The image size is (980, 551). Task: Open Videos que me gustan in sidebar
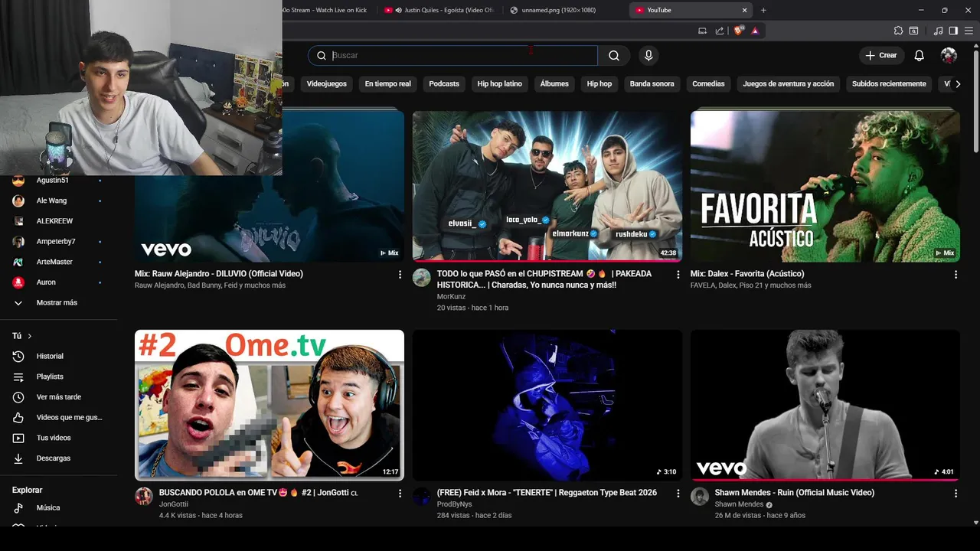click(58, 417)
